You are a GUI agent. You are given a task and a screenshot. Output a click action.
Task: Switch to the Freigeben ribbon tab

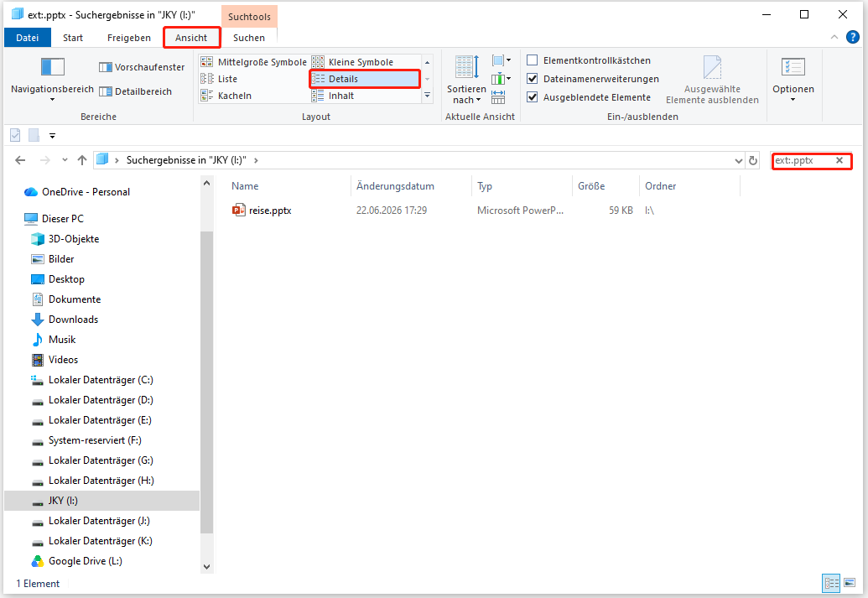pyautogui.click(x=129, y=38)
